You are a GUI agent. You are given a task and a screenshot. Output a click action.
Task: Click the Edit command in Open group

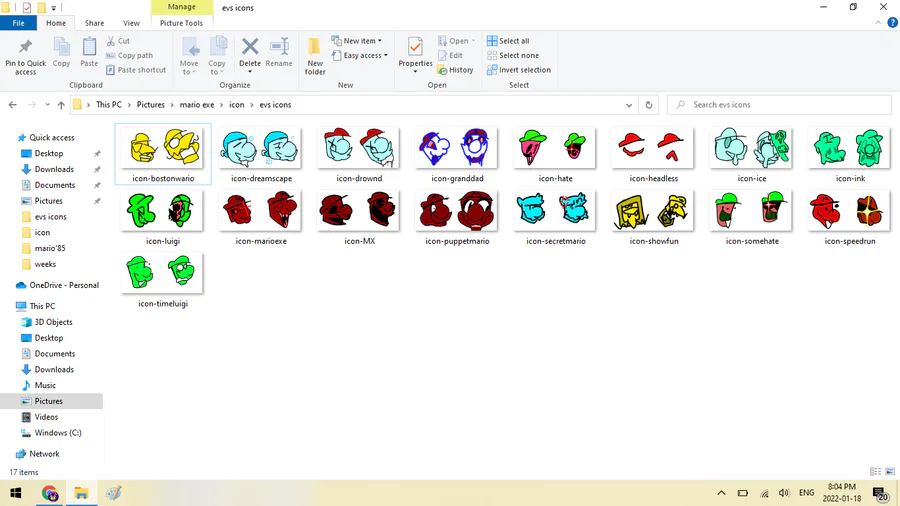[x=450, y=55]
